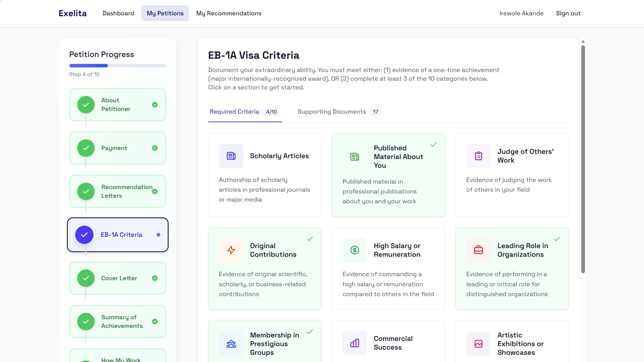Viewport: 644px width, 362px height.
Task: Click the Commercial Success bar chart icon
Action: click(354, 343)
